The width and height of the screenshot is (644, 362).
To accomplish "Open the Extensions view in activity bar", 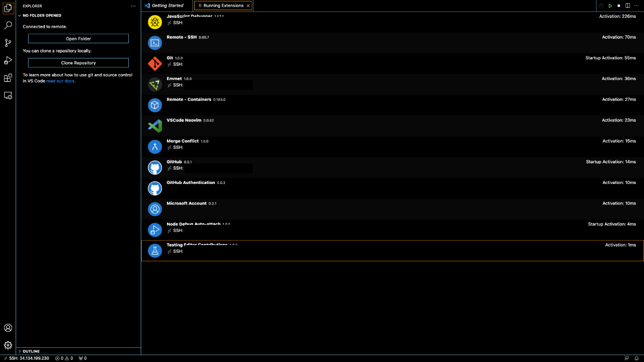I will click(8, 78).
